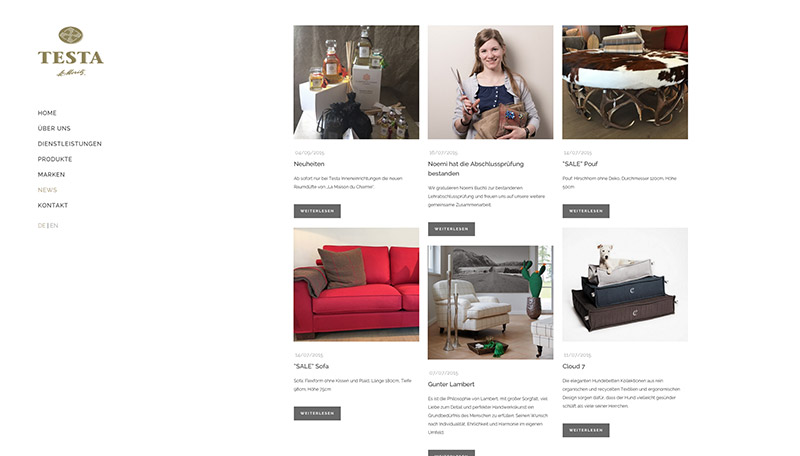Image resolution: width=800 pixels, height=456 pixels.
Task: Navigate to Produkte
Action: 55,159
